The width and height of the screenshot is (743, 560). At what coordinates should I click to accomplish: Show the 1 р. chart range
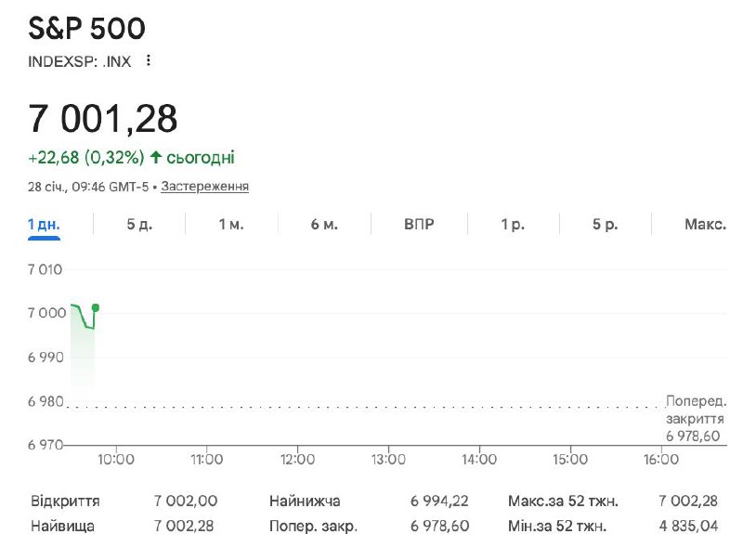[x=513, y=225]
